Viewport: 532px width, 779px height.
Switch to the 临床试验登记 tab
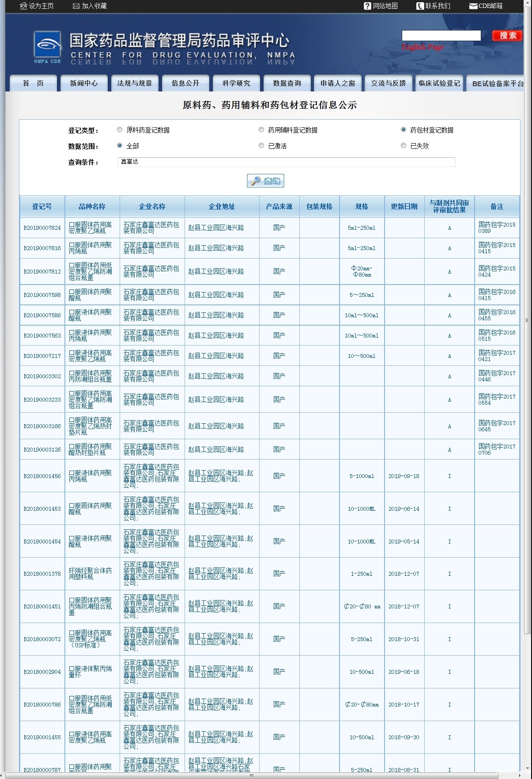[x=439, y=83]
